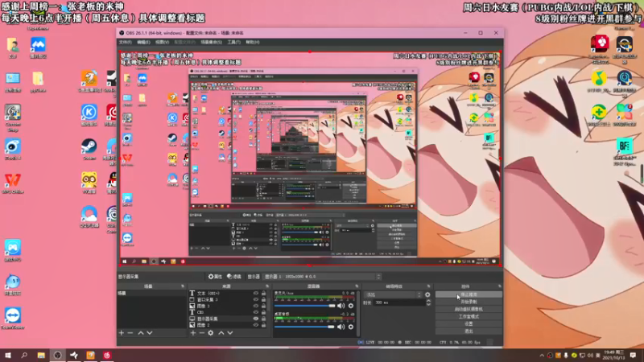
Task: Adjust 时长 300 ms duration stepper arrows
Action: [428, 302]
